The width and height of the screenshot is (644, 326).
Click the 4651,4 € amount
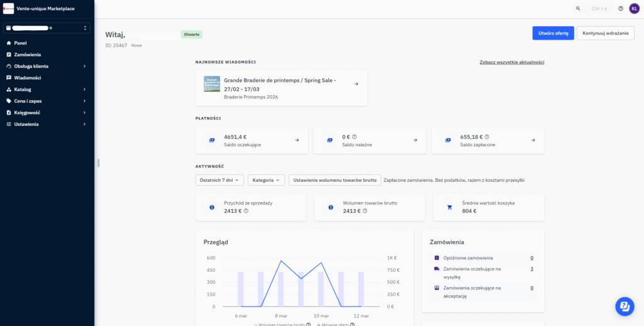click(235, 137)
